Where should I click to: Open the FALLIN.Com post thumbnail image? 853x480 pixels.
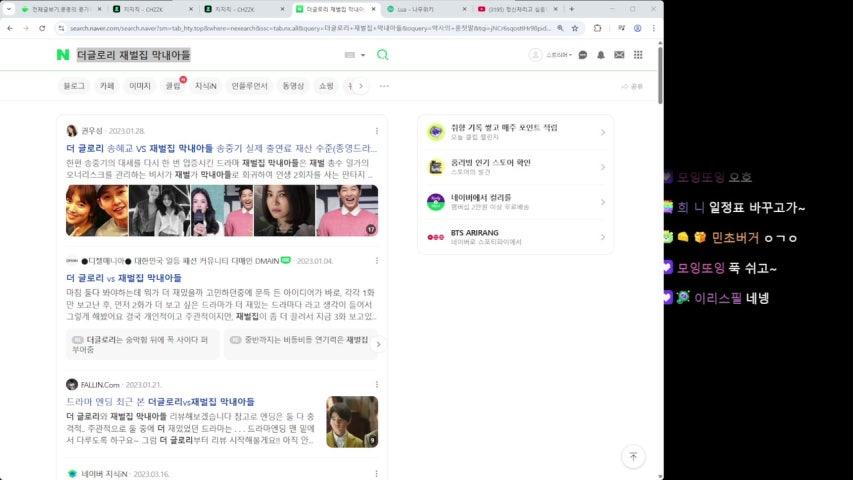pyautogui.click(x=352, y=422)
